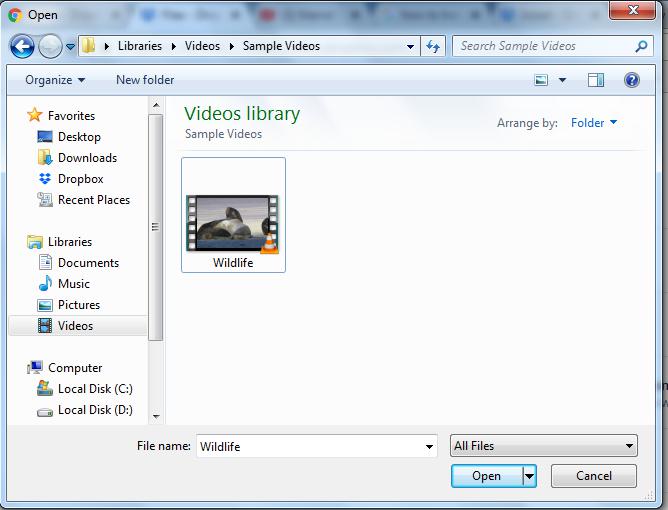Open the recent locations dropdown arrow
Viewport: 668px width, 510px height.
71,46
